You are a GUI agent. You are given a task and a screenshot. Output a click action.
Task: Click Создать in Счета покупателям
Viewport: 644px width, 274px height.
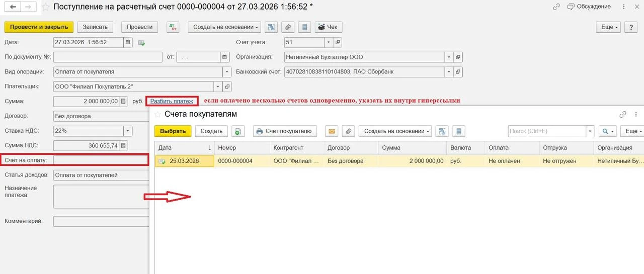211,131
